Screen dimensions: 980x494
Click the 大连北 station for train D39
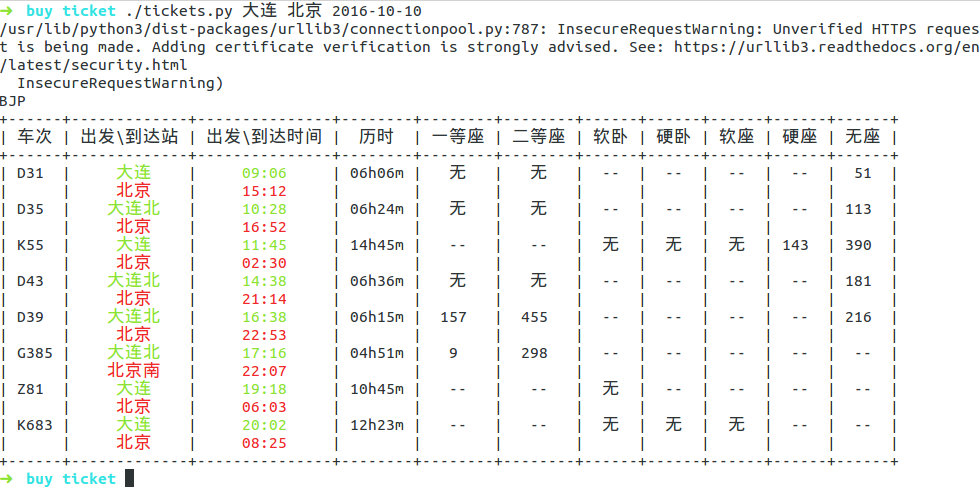pyautogui.click(x=134, y=316)
